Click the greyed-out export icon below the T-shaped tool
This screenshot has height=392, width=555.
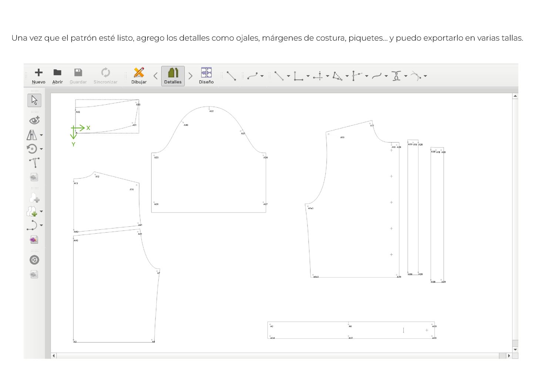coord(34,177)
